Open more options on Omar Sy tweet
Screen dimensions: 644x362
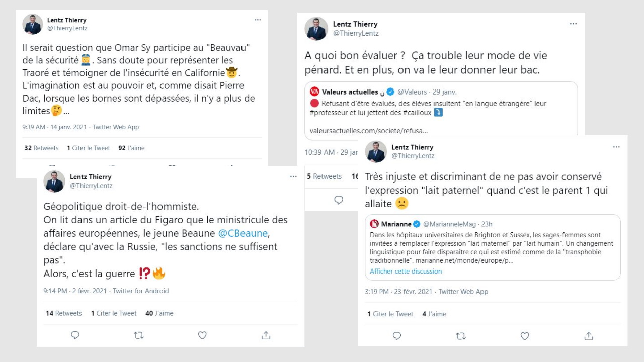pyautogui.click(x=258, y=20)
